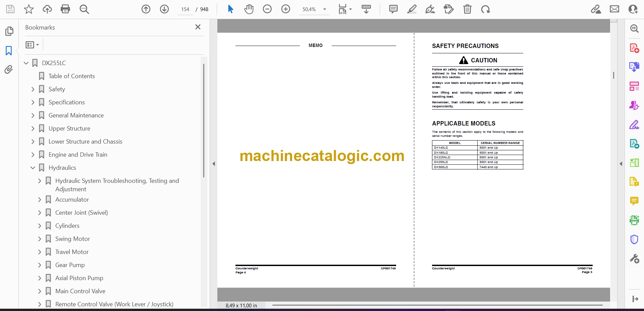Collapse right tools pane arrow
This screenshot has width=644, height=311.
[x=621, y=164]
